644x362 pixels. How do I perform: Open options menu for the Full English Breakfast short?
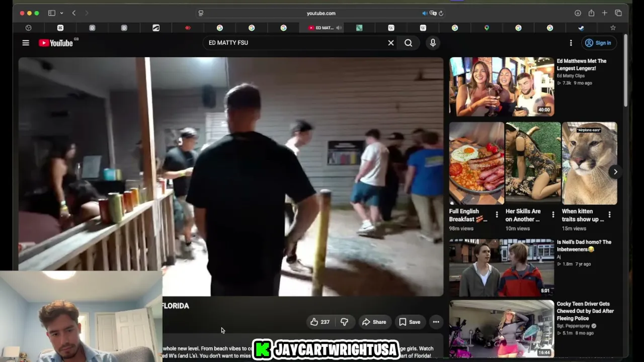tap(497, 215)
